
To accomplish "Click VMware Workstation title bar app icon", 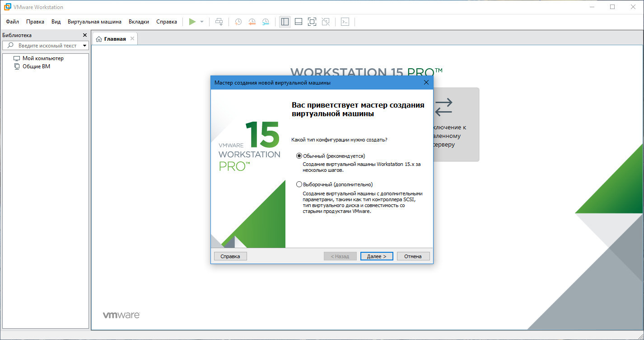I will point(7,7).
